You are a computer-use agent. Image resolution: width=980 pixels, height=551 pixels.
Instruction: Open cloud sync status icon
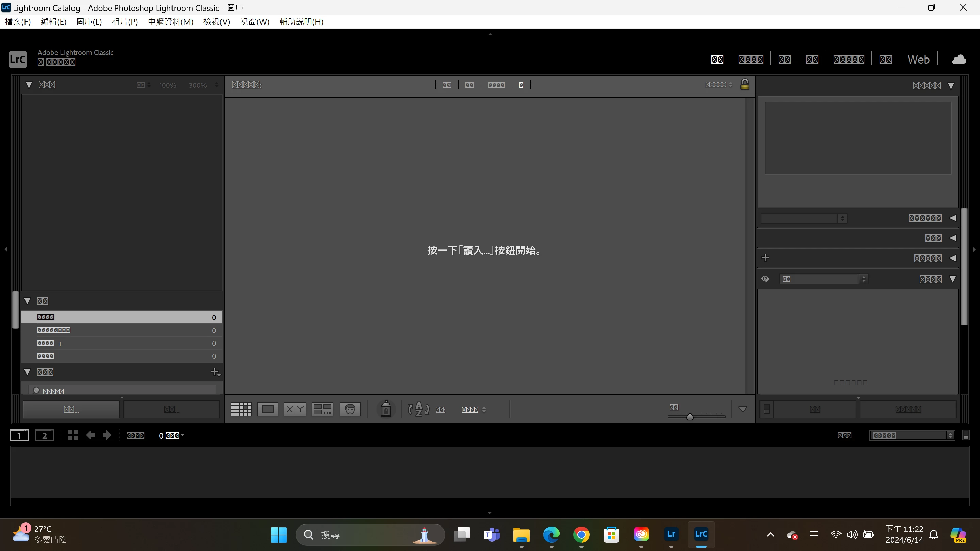coord(959,59)
